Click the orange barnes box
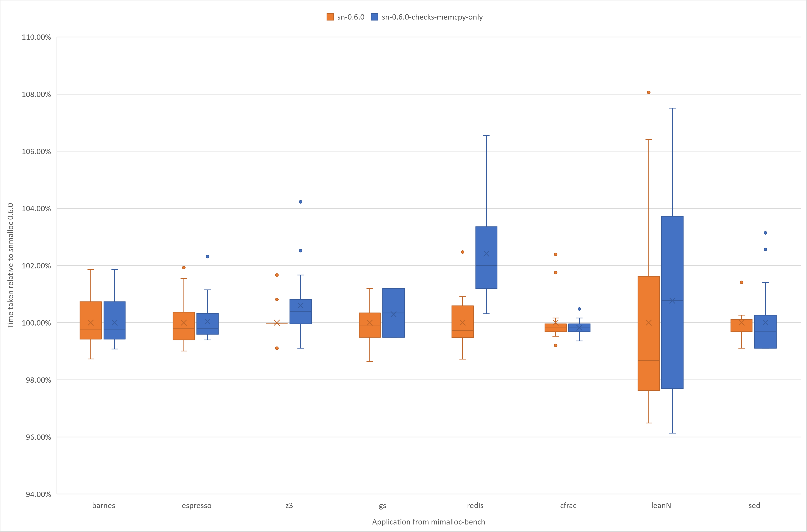The height and width of the screenshot is (532, 807). (x=91, y=320)
